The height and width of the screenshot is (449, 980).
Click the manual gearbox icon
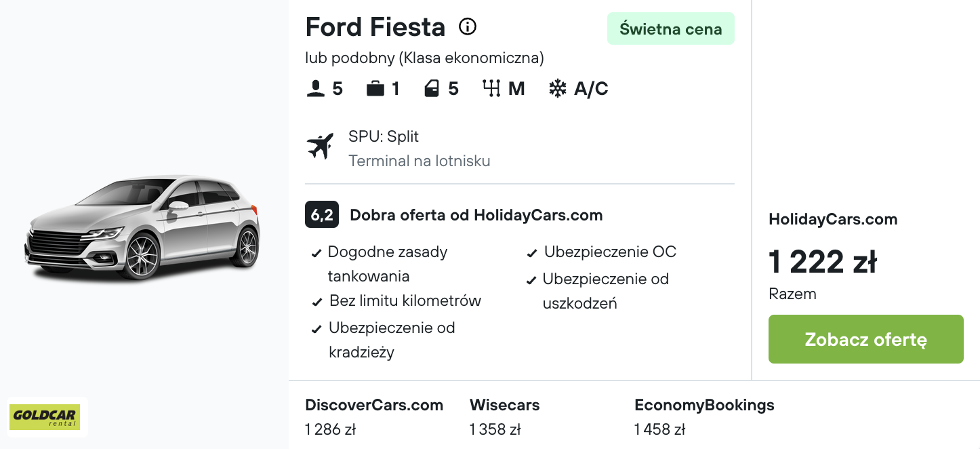click(x=491, y=89)
